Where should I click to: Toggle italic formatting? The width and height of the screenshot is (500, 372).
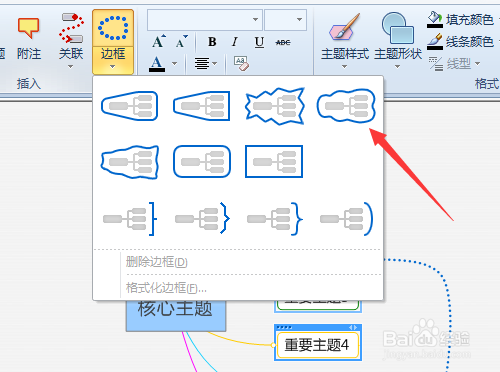235,42
